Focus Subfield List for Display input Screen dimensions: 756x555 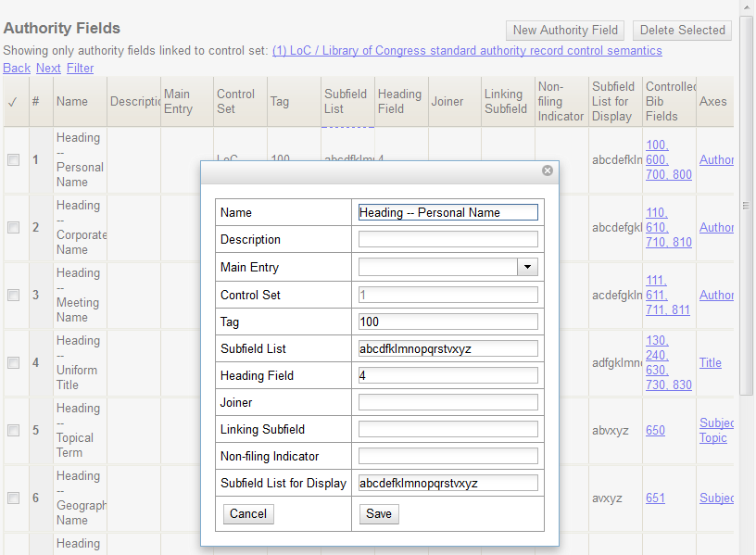[448, 483]
